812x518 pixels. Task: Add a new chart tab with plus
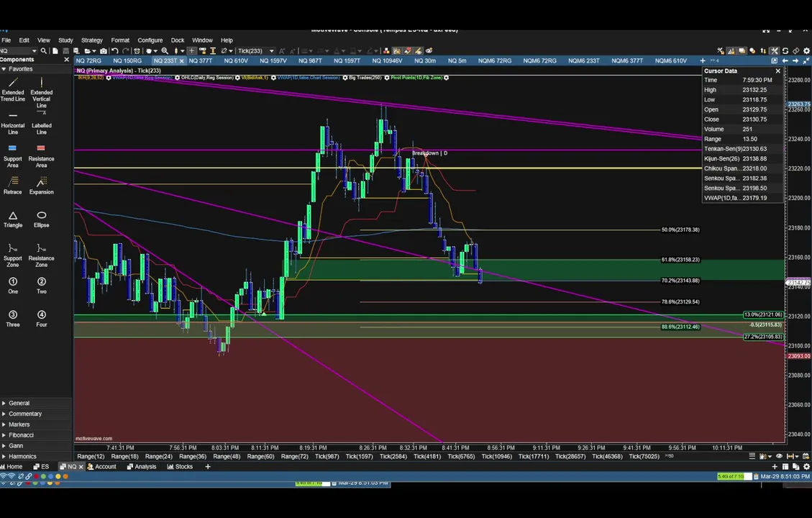click(703, 60)
